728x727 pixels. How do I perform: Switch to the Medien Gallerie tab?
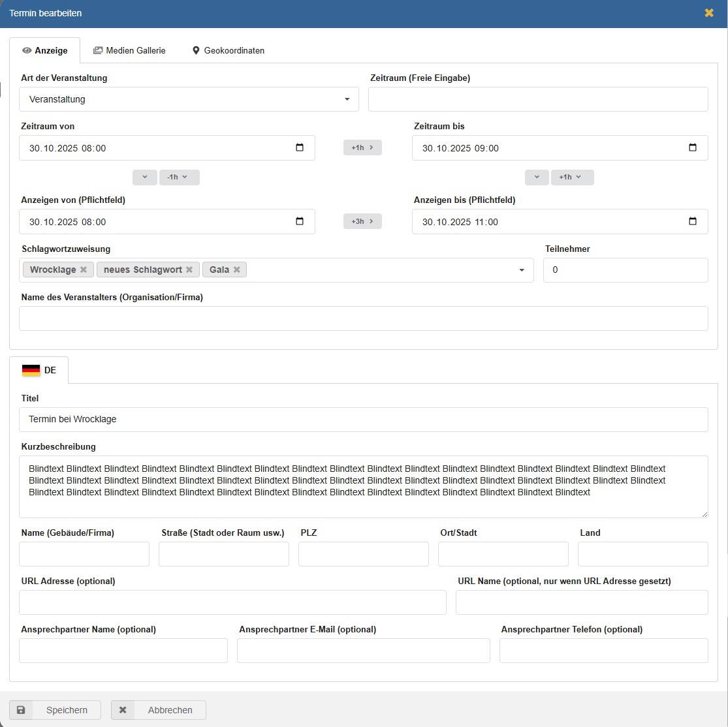(x=129, y=50)
